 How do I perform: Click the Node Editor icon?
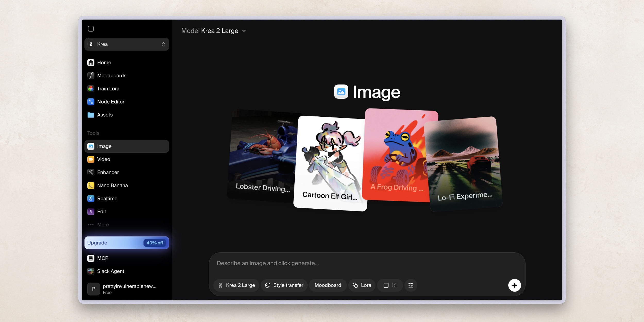point(91,102)
